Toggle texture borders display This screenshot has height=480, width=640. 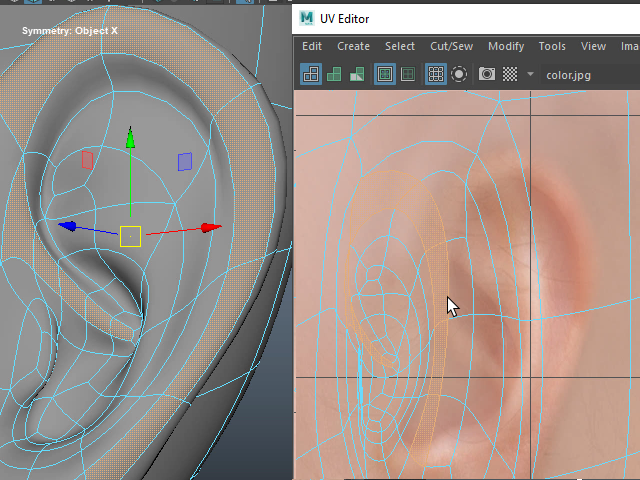385,74
